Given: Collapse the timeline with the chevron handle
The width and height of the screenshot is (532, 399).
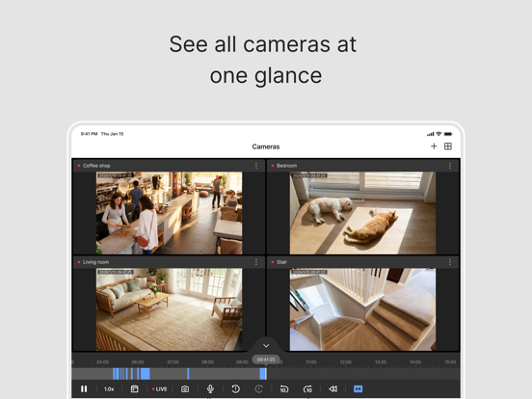Looking at the screenshot, I should 266,345.
